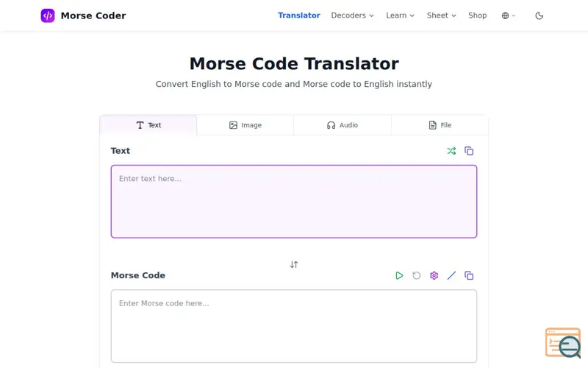Copy the Text field contents

point(469,151)
